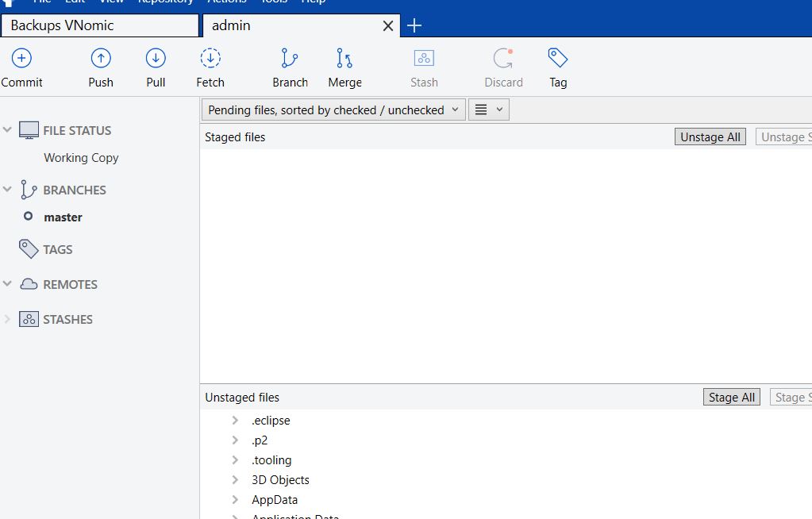This screenshot has height=519, width=812.
Task: Open the pending files sort dropdown
Action: tap(332, 109)
